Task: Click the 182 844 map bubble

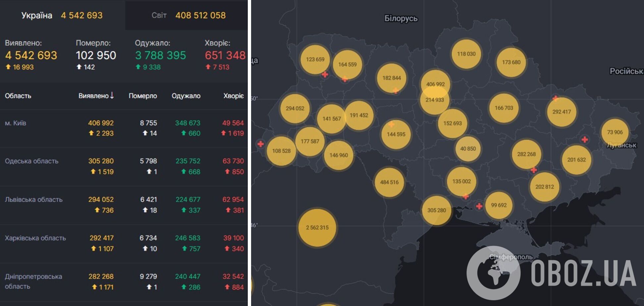Action: click(392, 78)
